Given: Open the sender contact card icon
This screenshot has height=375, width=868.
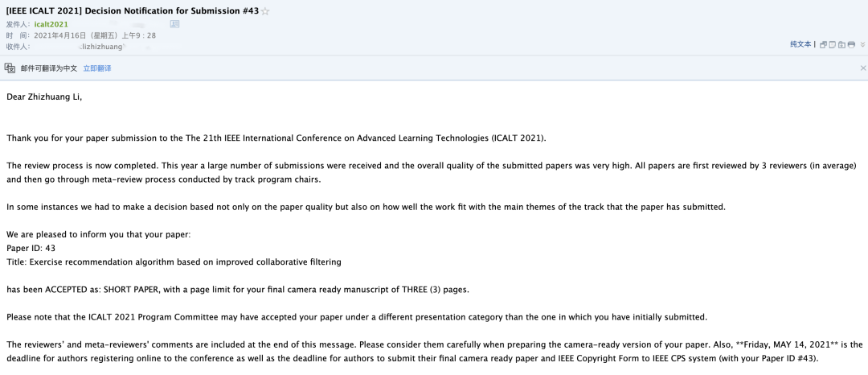Looking at the screenshot, I should pos(175,24).
